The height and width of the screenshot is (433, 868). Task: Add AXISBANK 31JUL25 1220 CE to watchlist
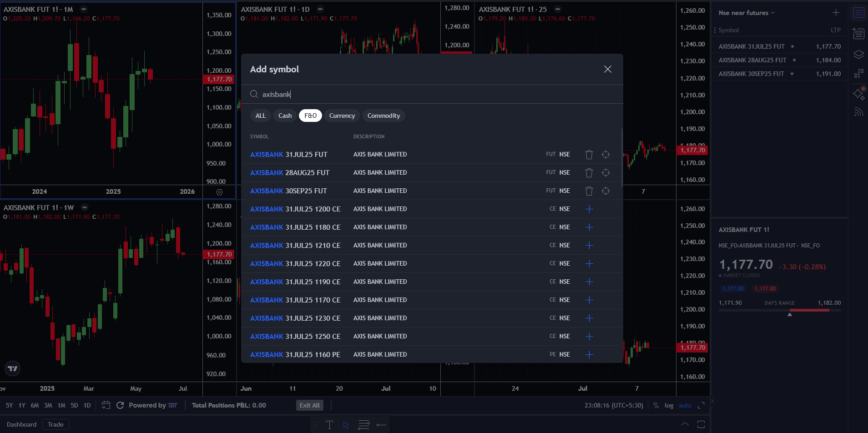coord(589,263)
